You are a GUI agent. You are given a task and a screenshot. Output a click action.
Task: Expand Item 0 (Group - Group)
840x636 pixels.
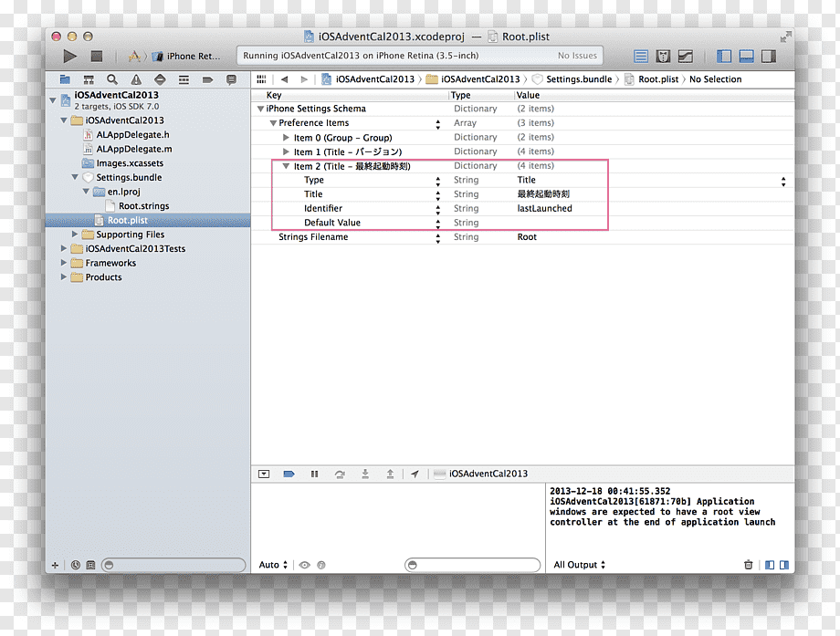(x=286, y=138)
